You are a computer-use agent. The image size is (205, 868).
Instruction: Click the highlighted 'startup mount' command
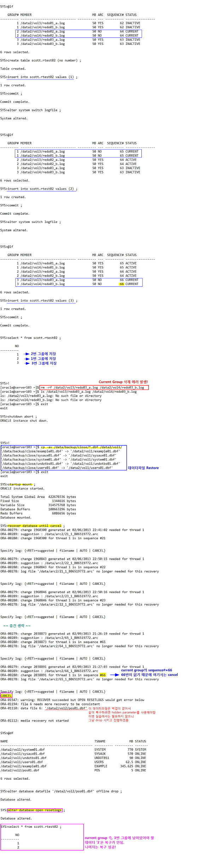click(x=20, y=484)
